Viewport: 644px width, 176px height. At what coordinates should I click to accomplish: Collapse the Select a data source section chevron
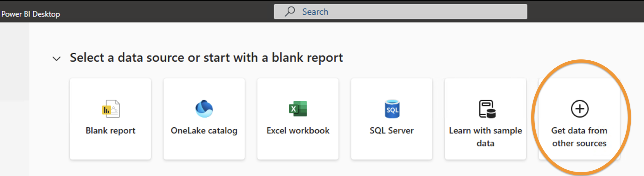pos(56,59)
